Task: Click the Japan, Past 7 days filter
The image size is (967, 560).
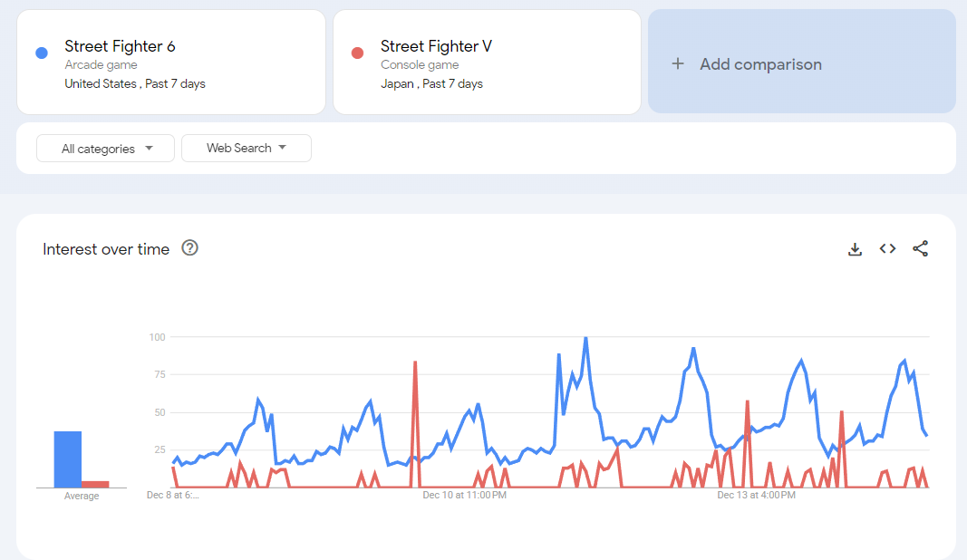Action: click(431, 84)
